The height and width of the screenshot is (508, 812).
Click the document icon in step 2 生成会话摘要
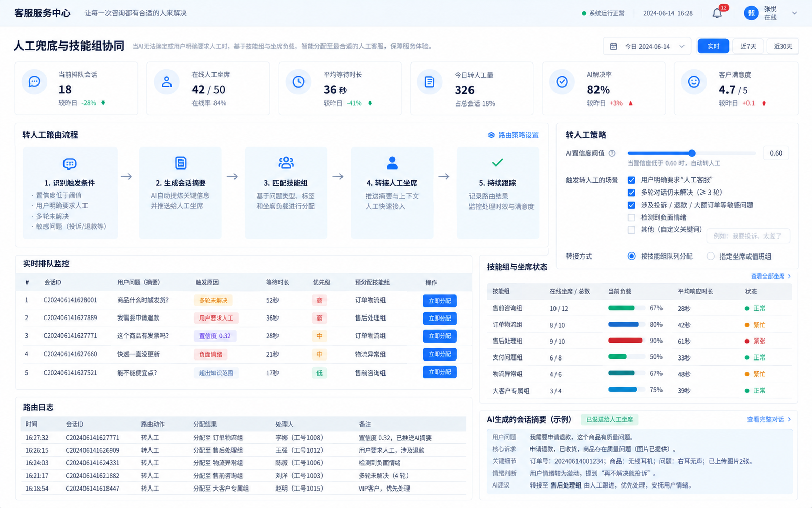click(x=181, y=163)
